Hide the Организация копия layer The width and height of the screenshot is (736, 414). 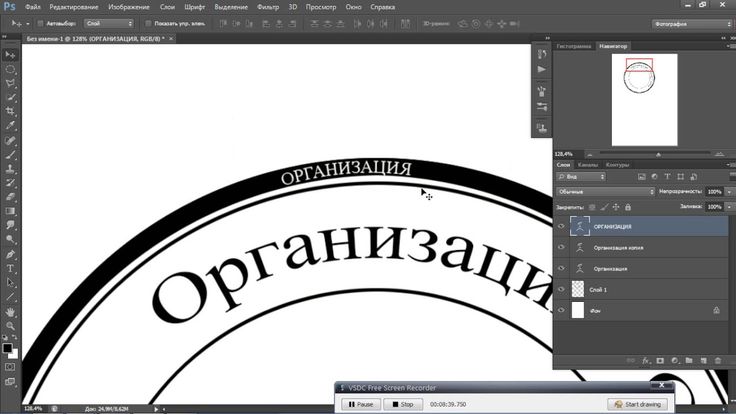tap(561, 247)
